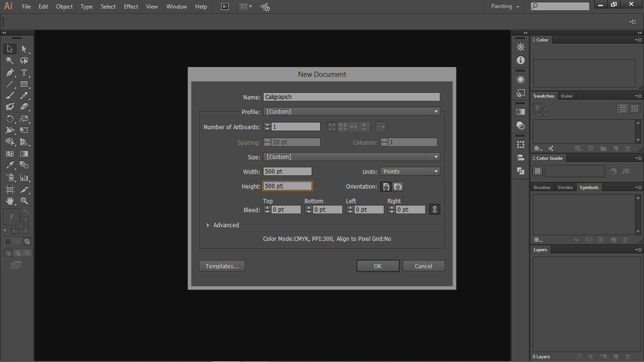The width and height of the screenshot is (644, 362).
Task: Select the Paintbrush tool
Action: click(x=10, y=96)
